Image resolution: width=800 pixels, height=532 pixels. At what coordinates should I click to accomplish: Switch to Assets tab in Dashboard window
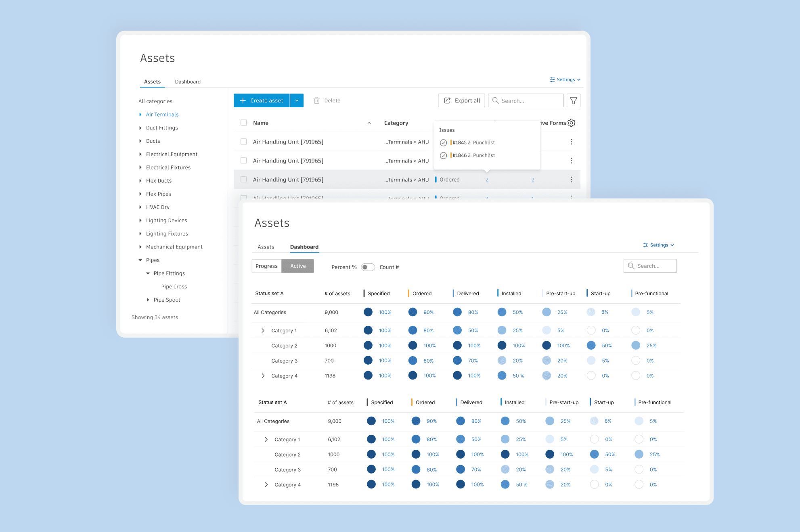pos(266,247)
